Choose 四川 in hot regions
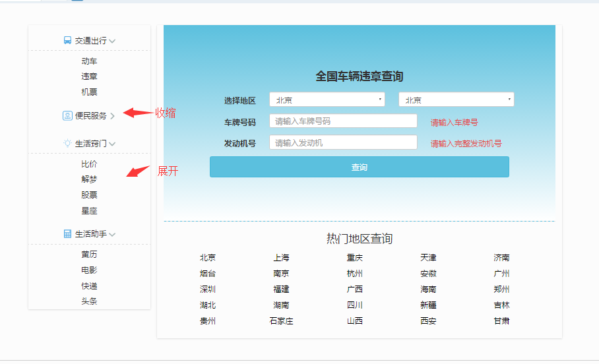This screenshot has height=364, width=599. (354, 305)
